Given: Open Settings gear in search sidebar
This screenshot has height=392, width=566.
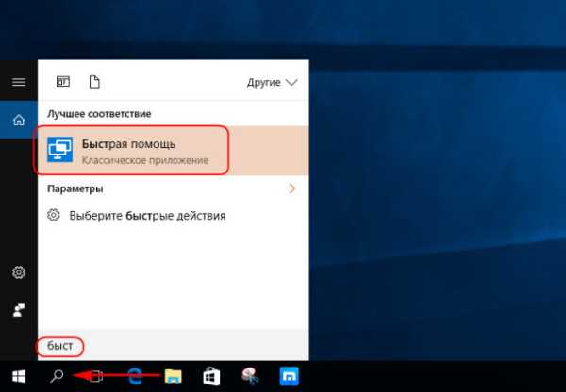Looking at the screenshot, I should [18, 272].
